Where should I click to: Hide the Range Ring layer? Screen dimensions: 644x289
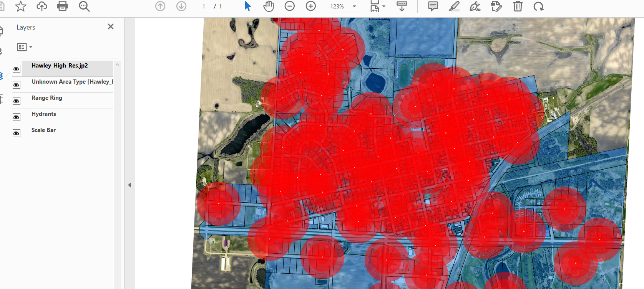coord(17,101)
